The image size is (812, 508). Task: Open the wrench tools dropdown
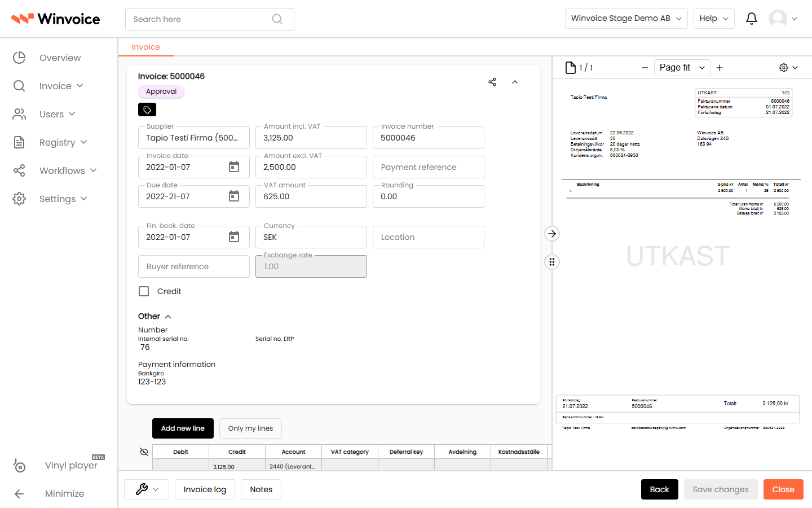[147, 489]
